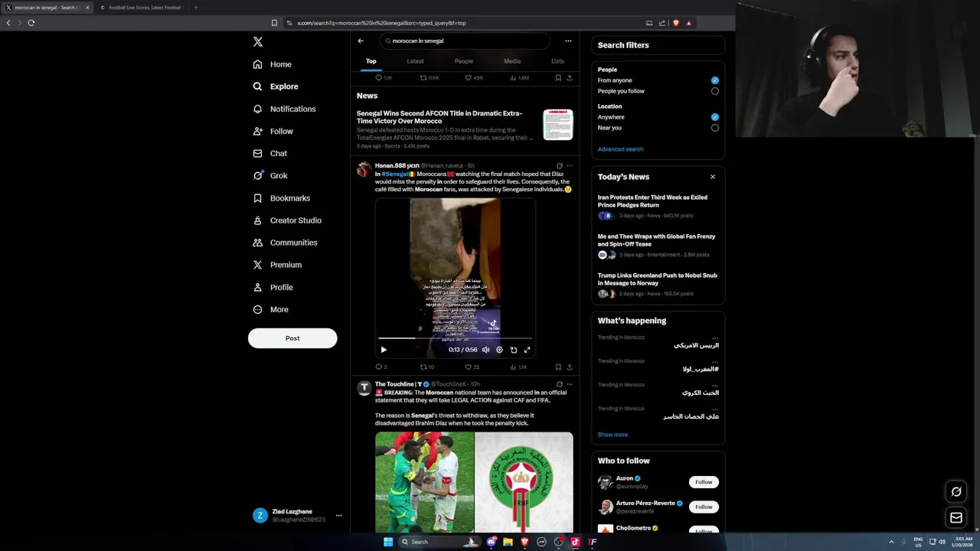Click the Post button
The height and width of the screenshot is (551, 980).
(x=292, y=338)
